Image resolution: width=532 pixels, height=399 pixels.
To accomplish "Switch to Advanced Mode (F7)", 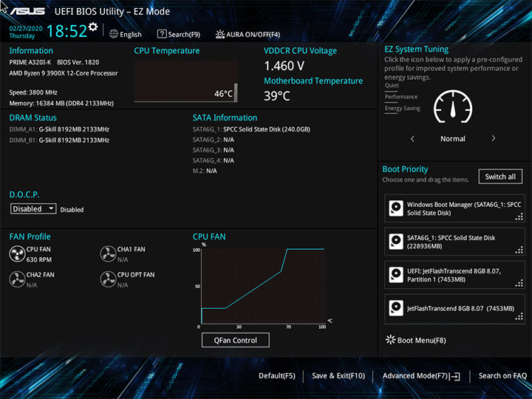I will pos(421,376).
